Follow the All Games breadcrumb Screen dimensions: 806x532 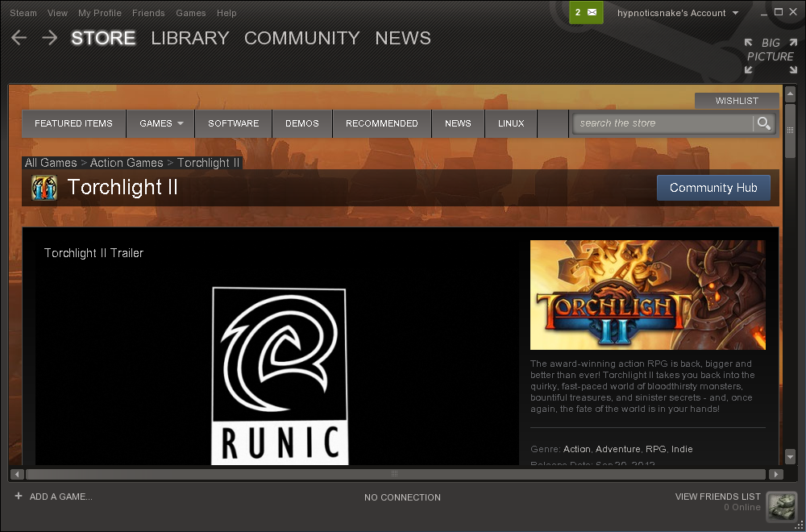51,163
